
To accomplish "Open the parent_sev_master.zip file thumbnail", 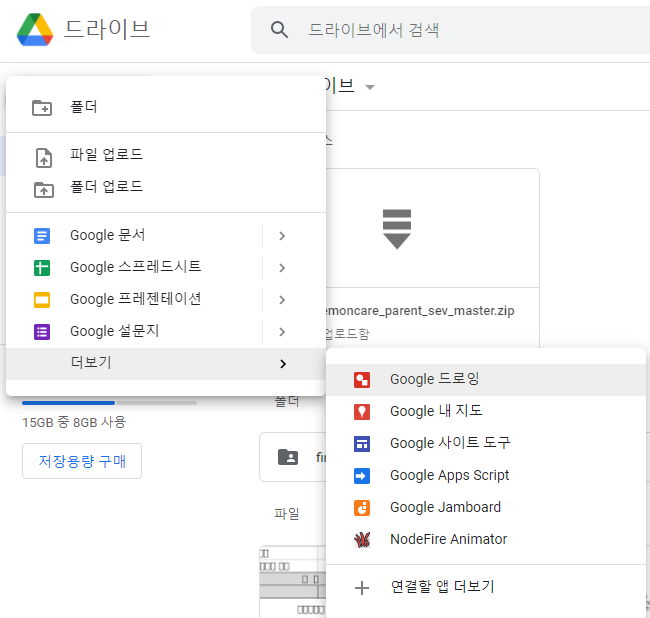I will point(432,228).
